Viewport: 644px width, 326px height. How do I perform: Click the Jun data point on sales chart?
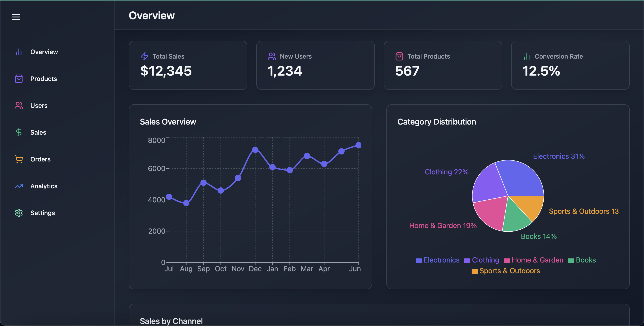[358, 145]
